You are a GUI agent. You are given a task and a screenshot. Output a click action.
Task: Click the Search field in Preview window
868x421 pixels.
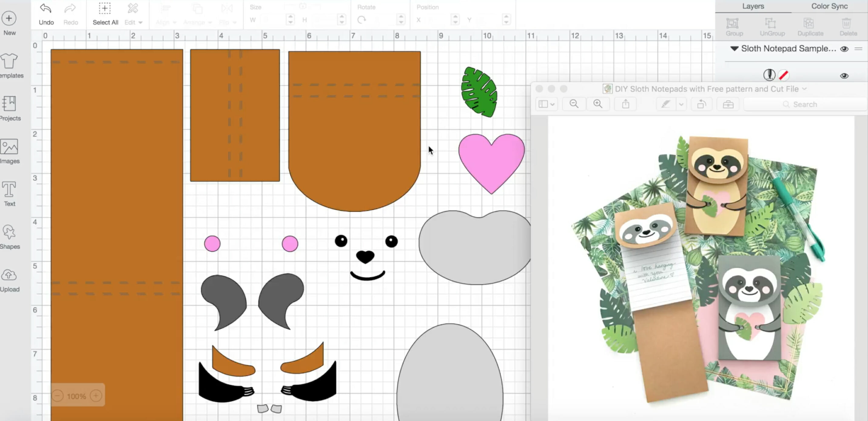[x=805, y=104]
